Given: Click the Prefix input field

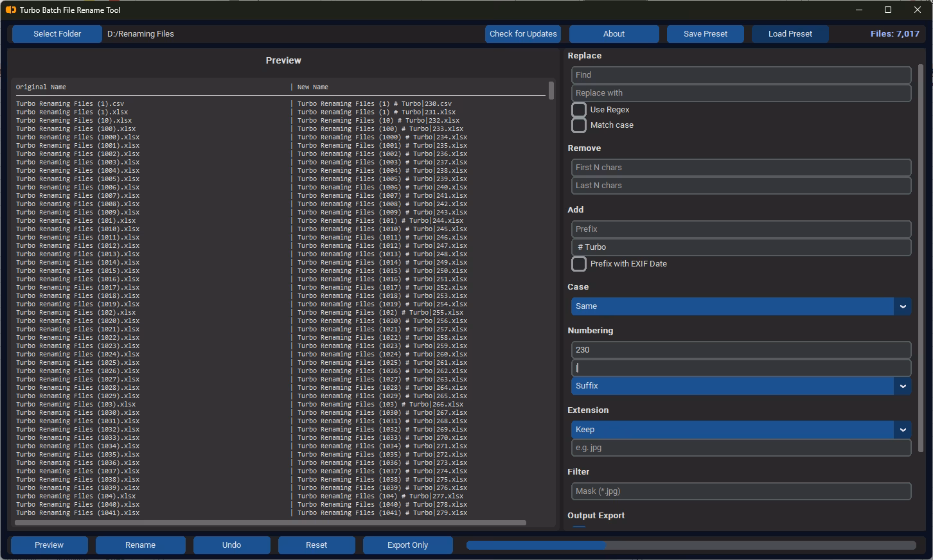Looking at the screenshot, I should [x=741, y=229].
